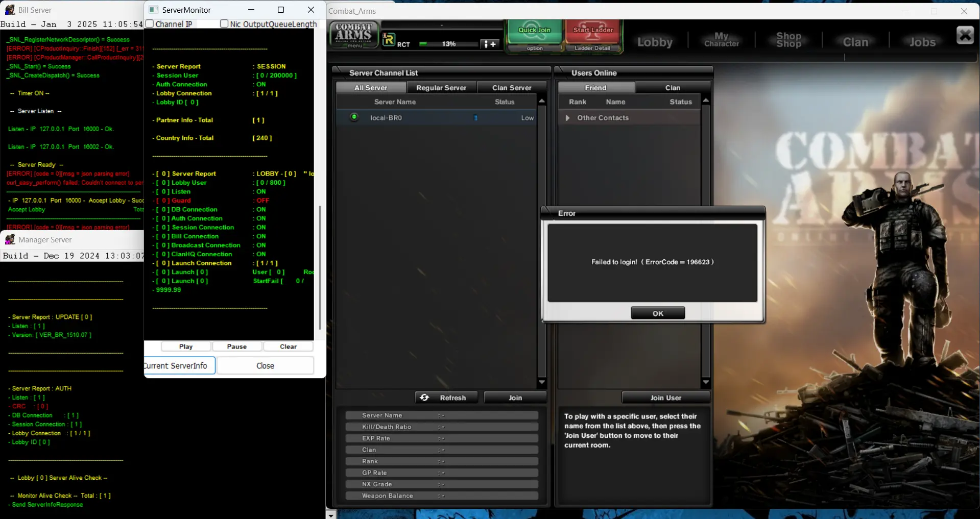Screen dimensions: 980x519
Task: Click the Pause button in ServerMonitor
Action: tap(237, 347)
